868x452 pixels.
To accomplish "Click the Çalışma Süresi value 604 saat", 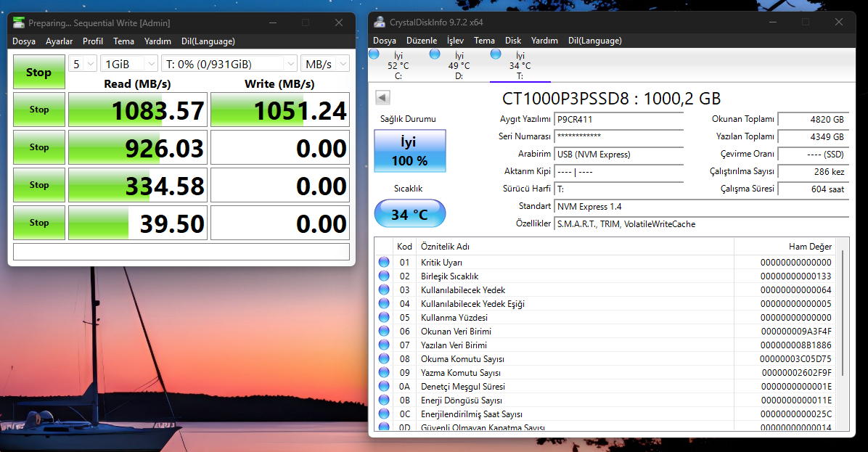I will (x=813, y=189).
